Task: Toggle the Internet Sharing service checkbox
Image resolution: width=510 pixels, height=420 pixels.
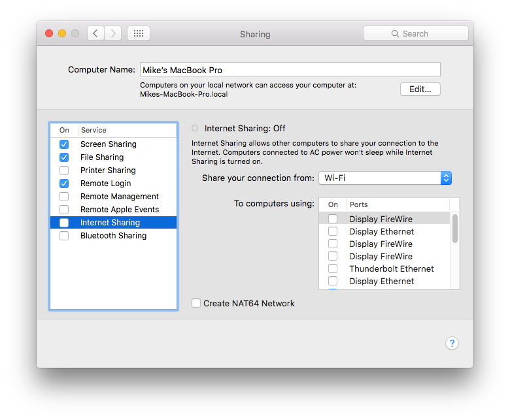Action: [64, 223]
